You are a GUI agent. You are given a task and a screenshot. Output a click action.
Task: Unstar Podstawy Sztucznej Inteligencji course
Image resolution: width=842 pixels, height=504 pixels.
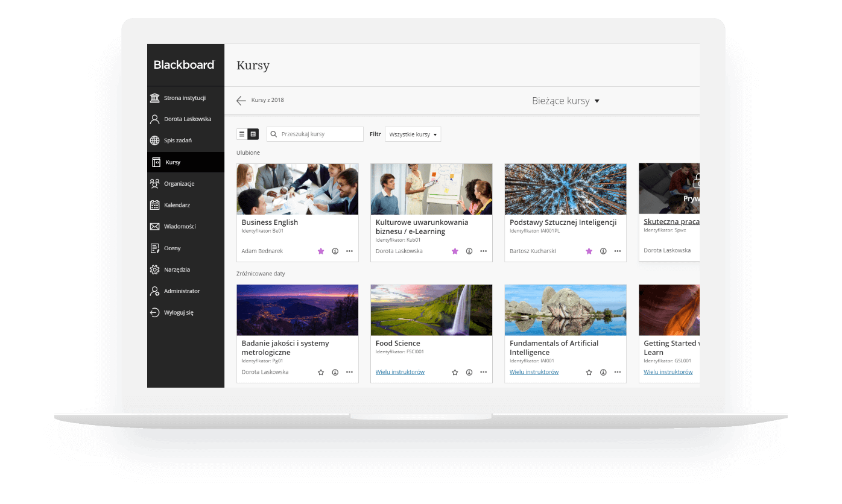pyautogui.click(x=589, y=251)
